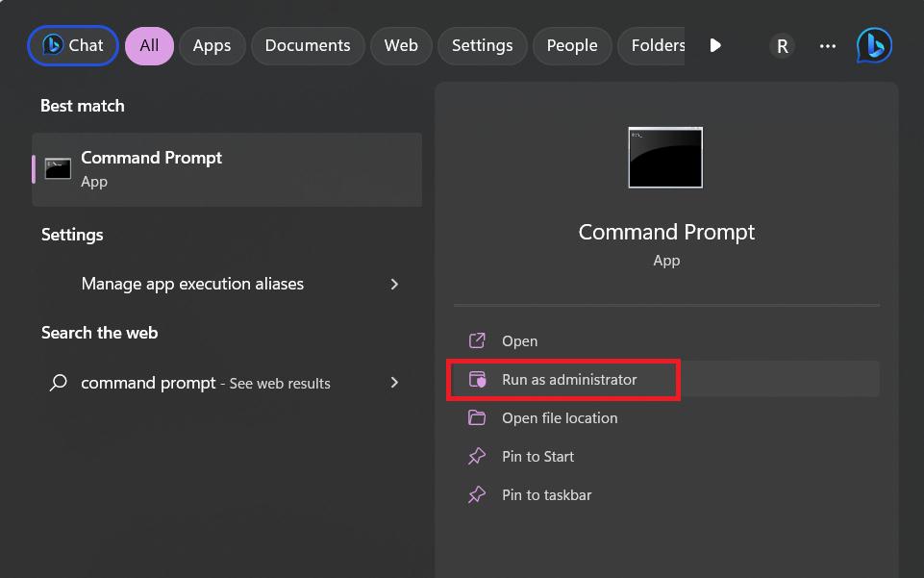Show more filters with the arrow
The height and width of the screenshot is (578, 924).
(714, 45)
